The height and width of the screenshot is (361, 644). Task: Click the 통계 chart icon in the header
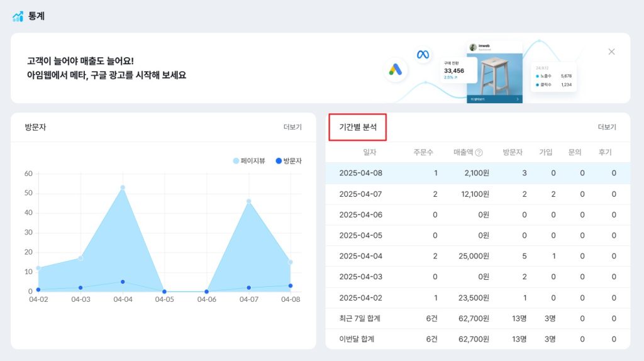18,16
